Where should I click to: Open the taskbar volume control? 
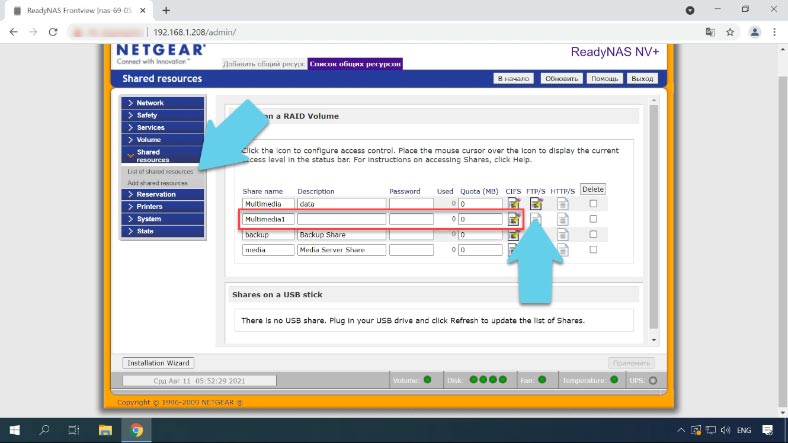click(x=725, y=430)
